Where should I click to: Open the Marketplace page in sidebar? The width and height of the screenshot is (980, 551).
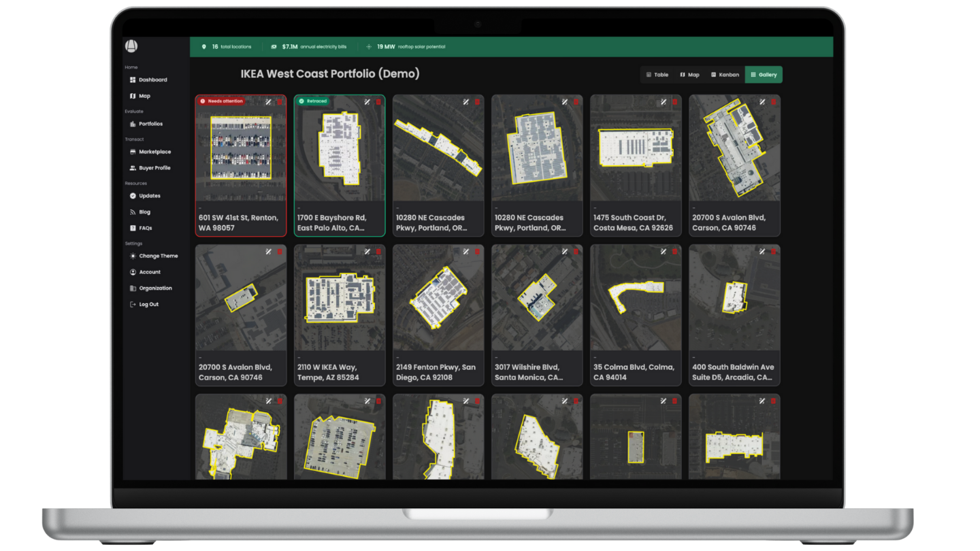[154, 152]
